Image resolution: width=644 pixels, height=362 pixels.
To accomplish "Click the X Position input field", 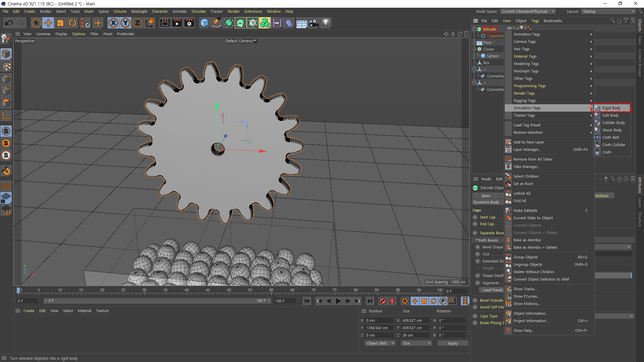I will (379, 320).
